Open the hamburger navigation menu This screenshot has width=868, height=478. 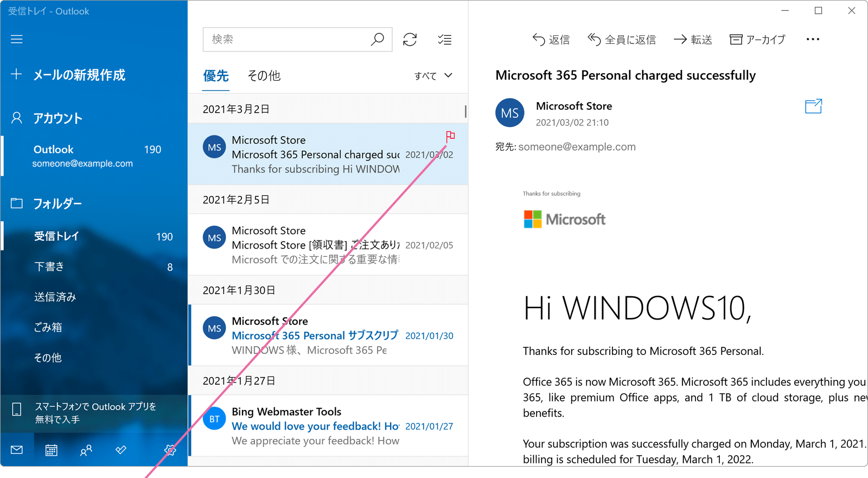pyautogui.click(x=17, y=39)
